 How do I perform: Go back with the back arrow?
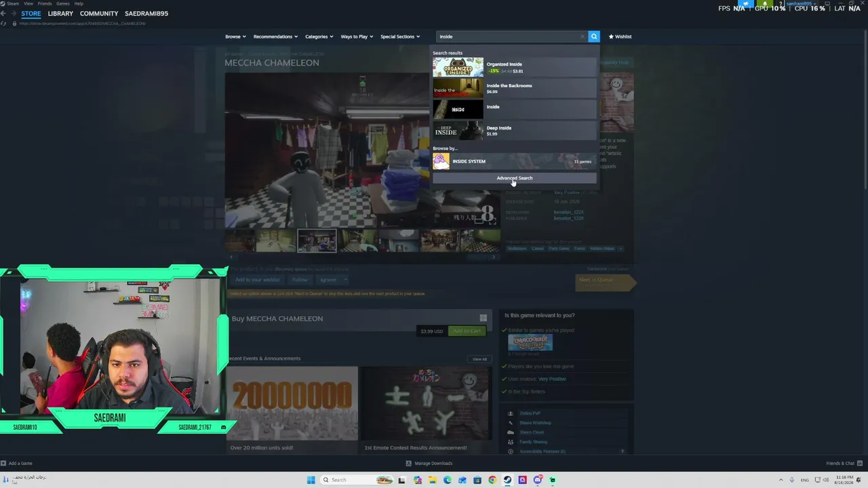(x=3, y=14)
